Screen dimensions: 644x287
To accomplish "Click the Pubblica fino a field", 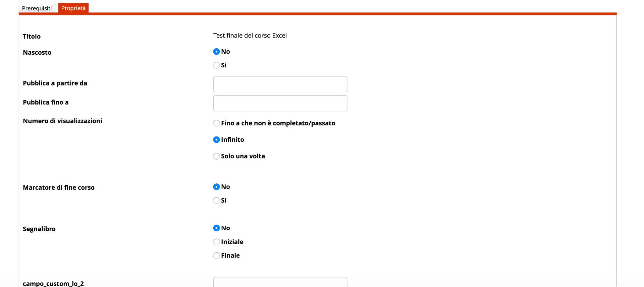I will (280, 103).
